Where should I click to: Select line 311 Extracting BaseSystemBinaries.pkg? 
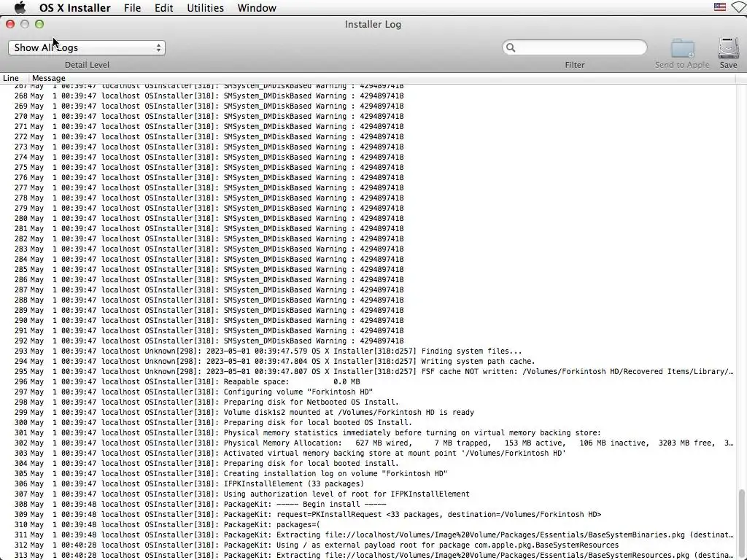(368, 534)
